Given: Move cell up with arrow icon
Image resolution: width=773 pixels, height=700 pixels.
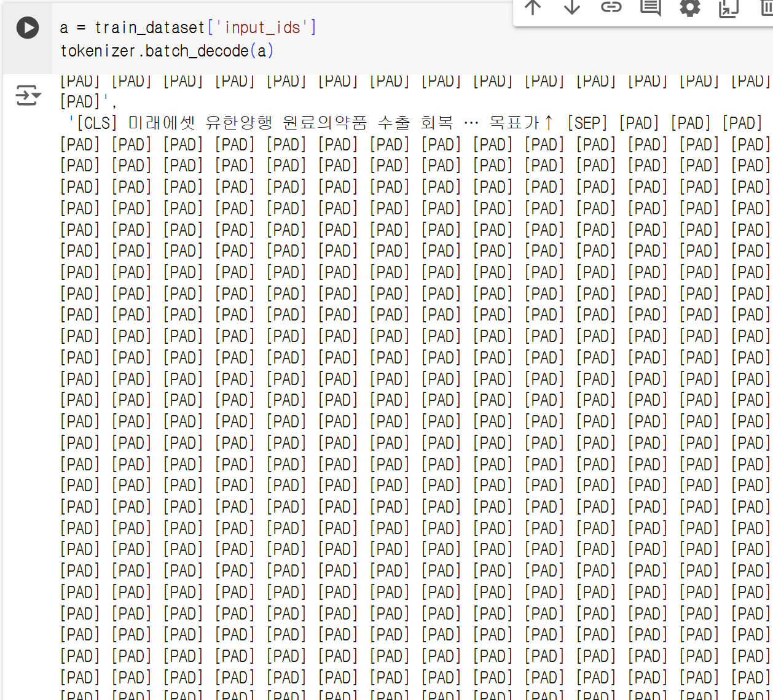Looking at the screenshot, I should pyautogui.click(x=533, y=7).
